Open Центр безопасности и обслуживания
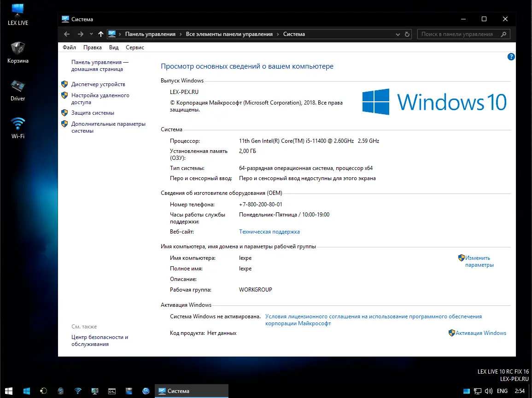The image size is (532, 398). [x=99, y=340]
